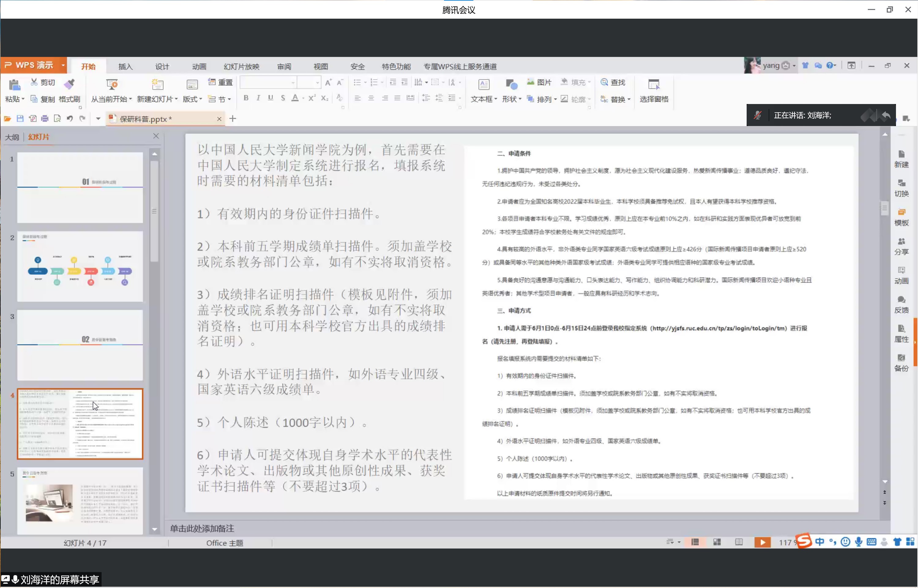Open the 幻灯片放映 ribbon tab
918x588 pixels.
coord(241,67)
